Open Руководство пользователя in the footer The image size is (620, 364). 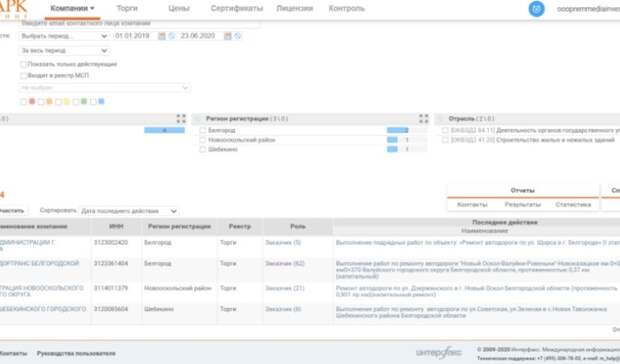point(76,353)
